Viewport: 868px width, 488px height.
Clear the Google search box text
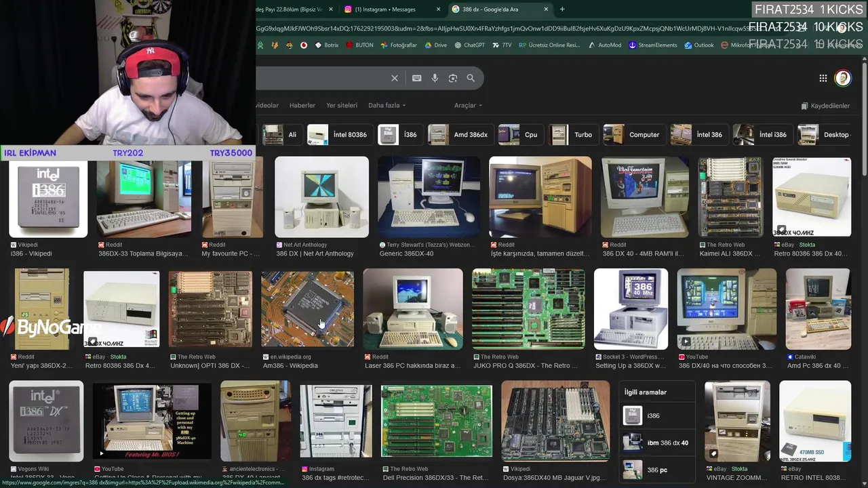pyautogui.click(x=394, y=78)
